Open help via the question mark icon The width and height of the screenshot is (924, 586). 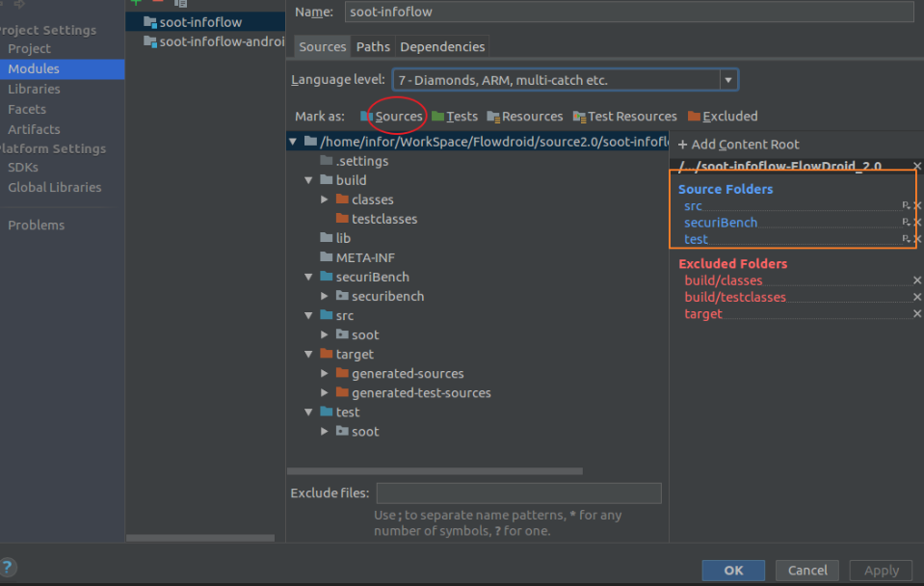click(8, 566)
